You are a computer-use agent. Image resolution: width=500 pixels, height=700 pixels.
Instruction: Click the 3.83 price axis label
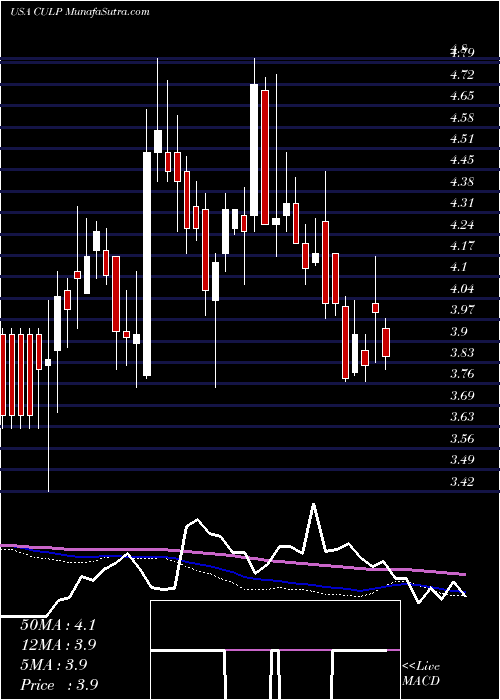point(462,353)
